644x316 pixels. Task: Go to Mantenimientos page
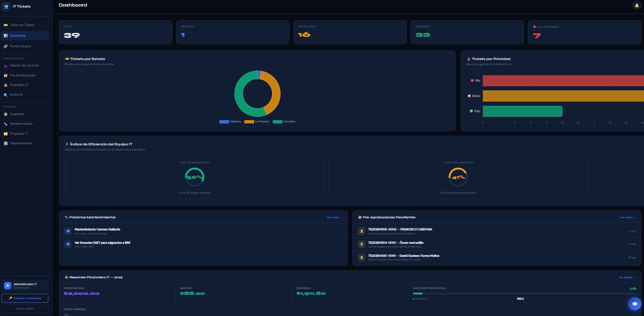click(25, 124)
